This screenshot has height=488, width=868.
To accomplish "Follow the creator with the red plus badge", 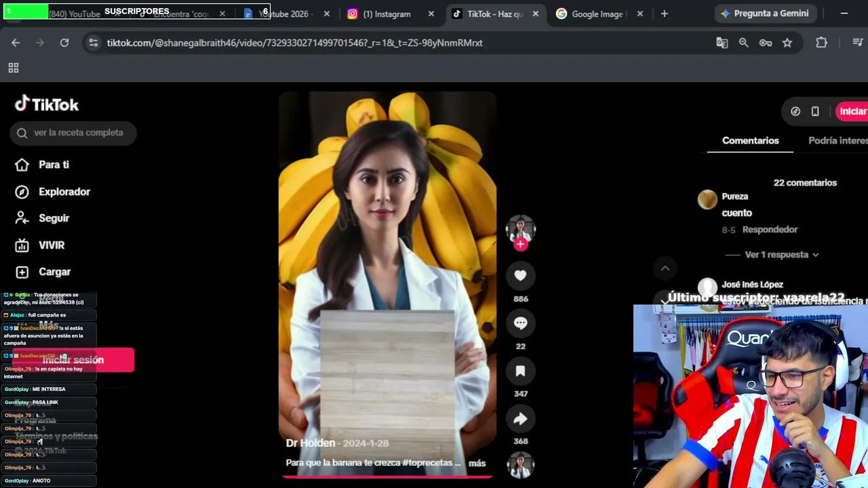I will click(x=520, y=244).
